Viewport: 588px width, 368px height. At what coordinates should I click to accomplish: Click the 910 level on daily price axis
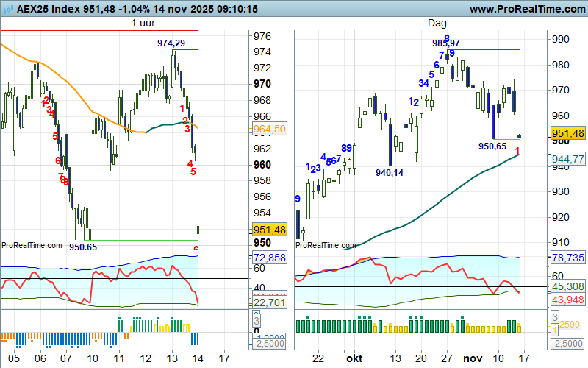click(560, 243)
